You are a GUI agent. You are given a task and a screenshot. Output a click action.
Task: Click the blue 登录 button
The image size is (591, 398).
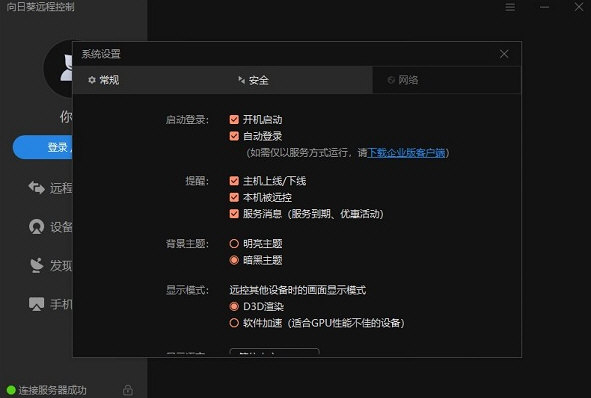(43, 147)
